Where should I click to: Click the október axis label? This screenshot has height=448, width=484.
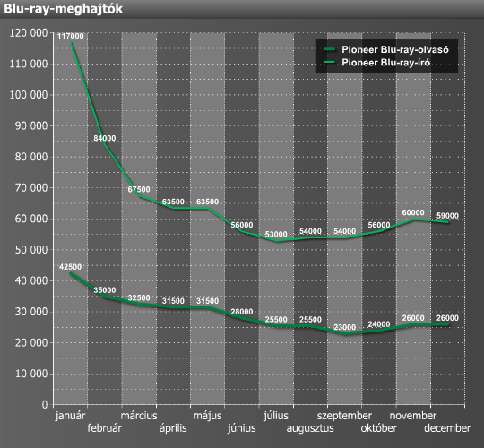[x=379, y=428]
